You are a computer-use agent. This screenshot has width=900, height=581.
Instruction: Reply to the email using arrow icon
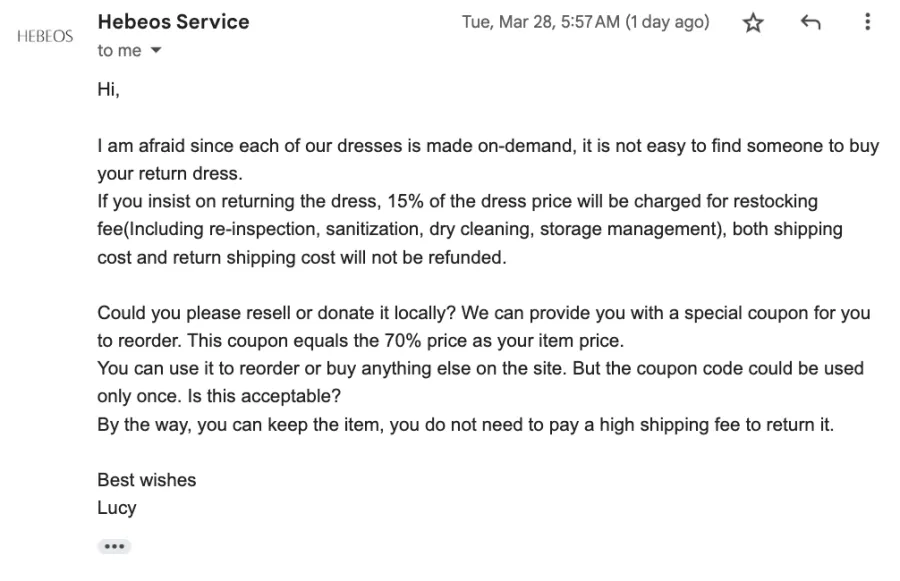(x=810, y=22)
